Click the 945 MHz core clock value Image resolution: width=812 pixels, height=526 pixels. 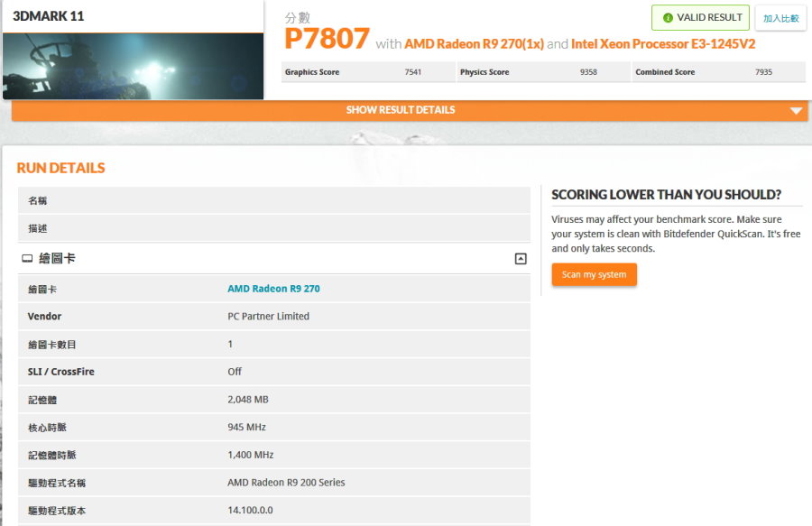click(x=246, y=427)
